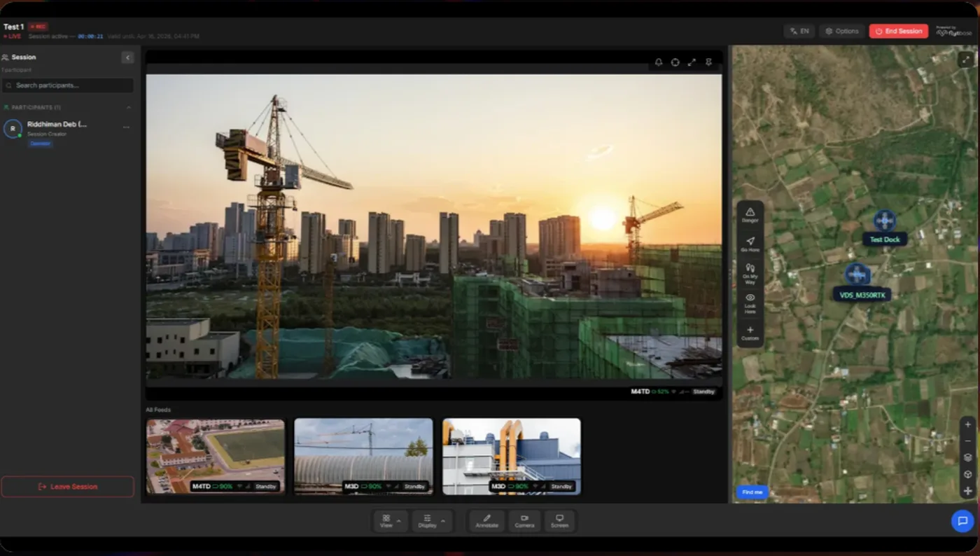Toggle the 3D cube map view

coord(968,475)
